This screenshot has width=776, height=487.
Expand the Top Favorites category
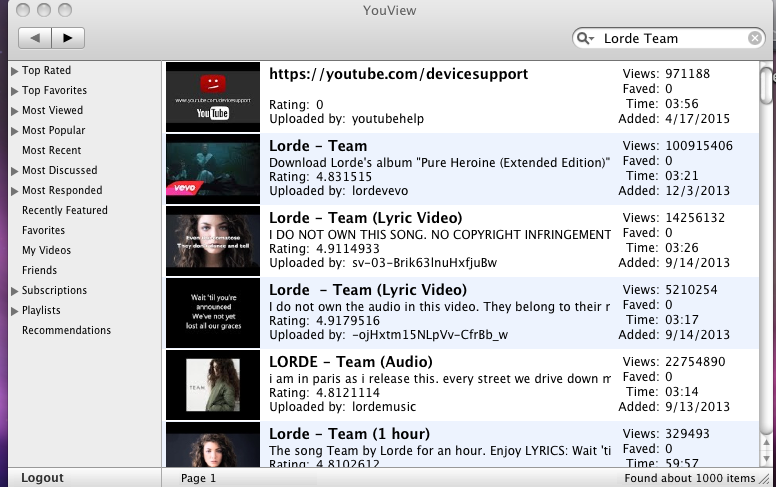pos(14,91)
